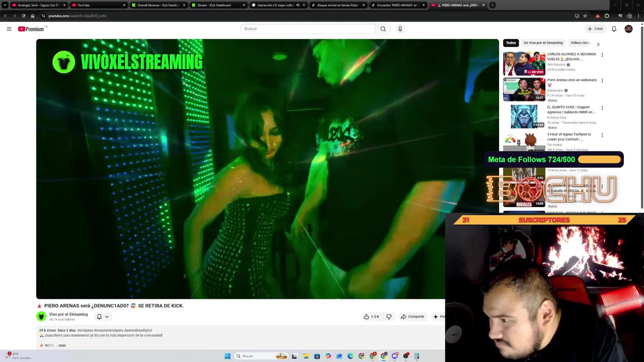
Task: Open Copilot icon on taskbar
Action: (328, 356)
